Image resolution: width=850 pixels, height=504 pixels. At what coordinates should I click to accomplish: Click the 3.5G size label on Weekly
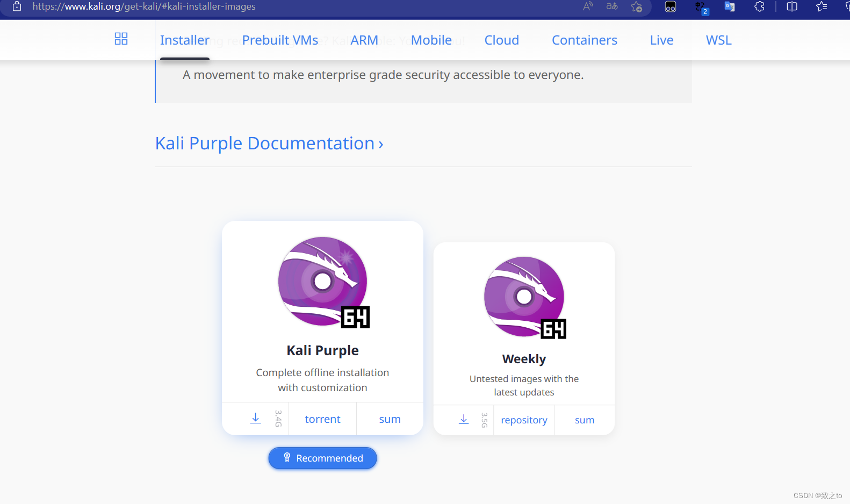click(484, 420)
